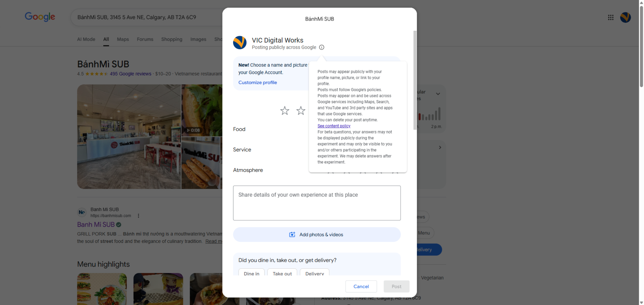
Task: Click the verified badge next to Banh Mi SUB
Action: tap(119, 225)
